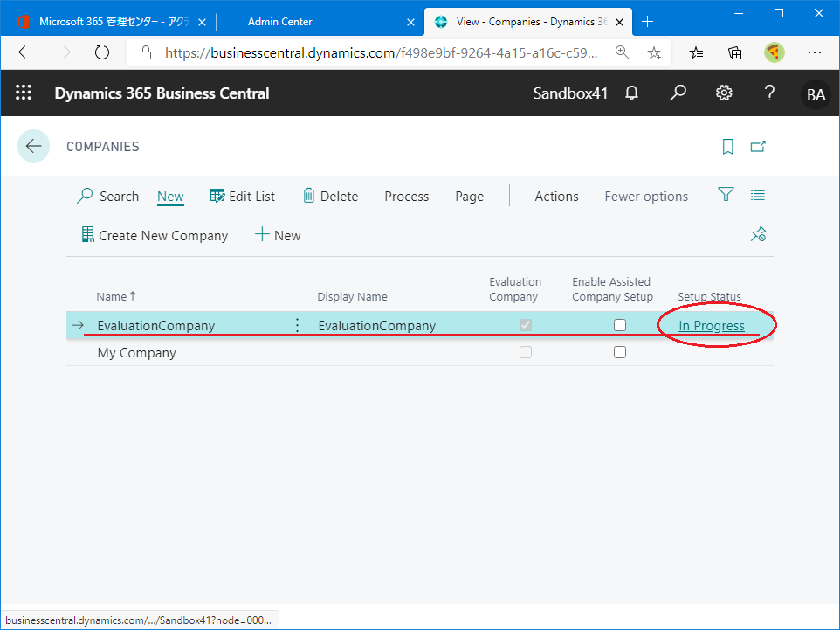Click Fewer options
840x630 pixels.
click(646, 197)
